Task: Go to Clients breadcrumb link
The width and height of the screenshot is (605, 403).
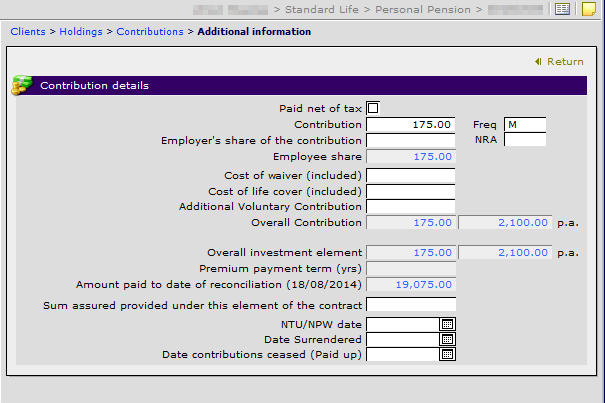Action: [x=28, y=32]
